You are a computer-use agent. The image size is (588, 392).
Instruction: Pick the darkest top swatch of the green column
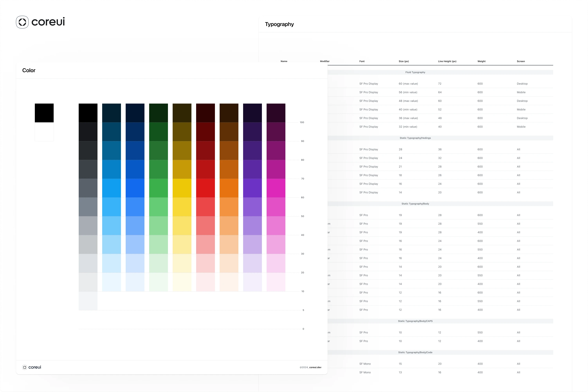(x=159, y=113)
